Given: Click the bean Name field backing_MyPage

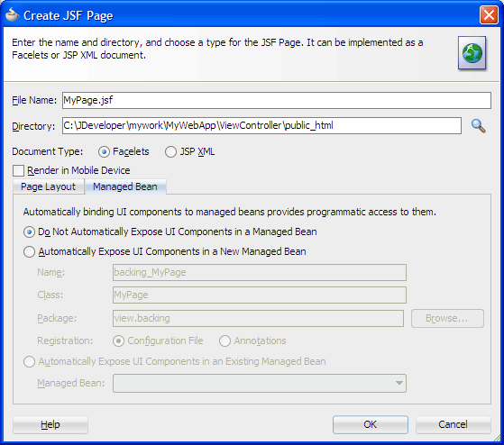Looking at the screenshot, I should coord(260,272).
